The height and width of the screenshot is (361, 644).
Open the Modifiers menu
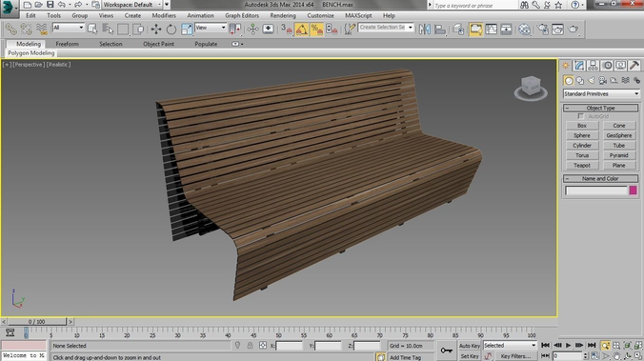[164, 15]
